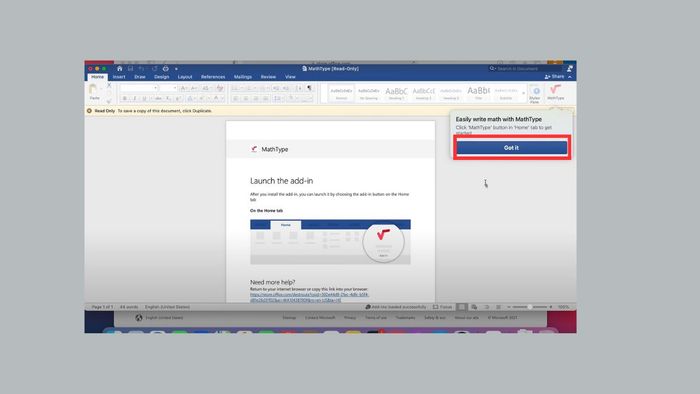The image size is (700, 394).
Task: Open the font name dropdown
Action: 155,88
